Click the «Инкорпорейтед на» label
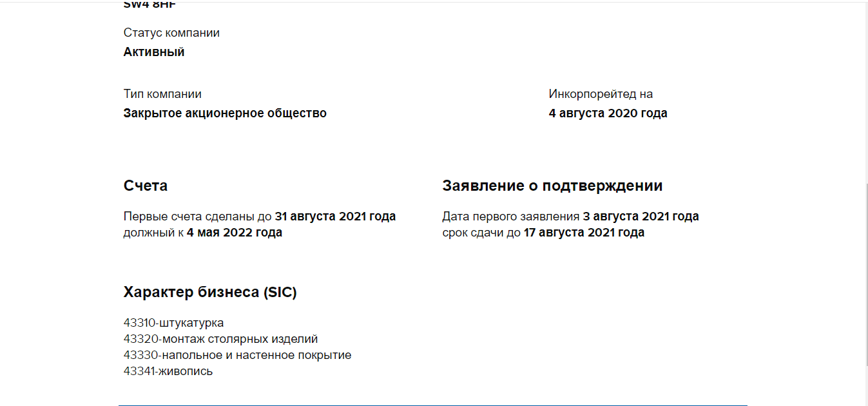Image resolution: width=868 pixels, height=406 pixels. coord(601,94)
